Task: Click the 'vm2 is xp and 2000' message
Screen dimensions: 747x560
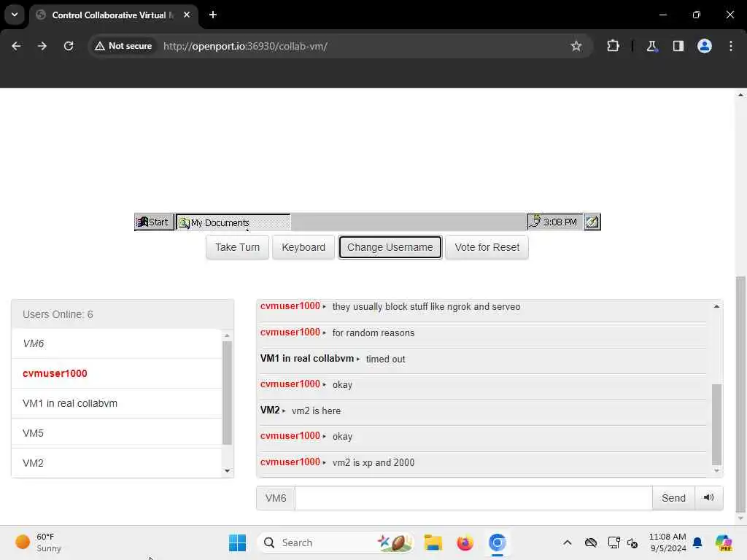Action: click(373, 462)
